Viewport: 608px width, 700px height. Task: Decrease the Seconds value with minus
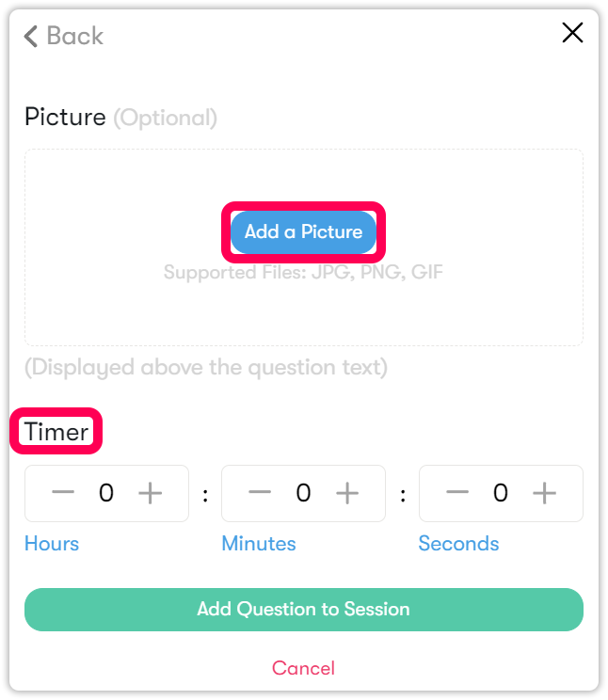[x=457, y=493]
